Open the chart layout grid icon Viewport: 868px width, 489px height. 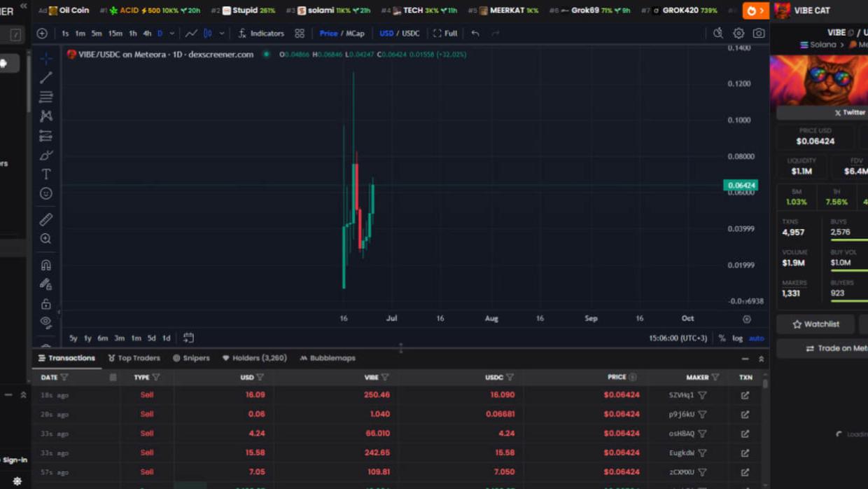[x=300, y=33]
